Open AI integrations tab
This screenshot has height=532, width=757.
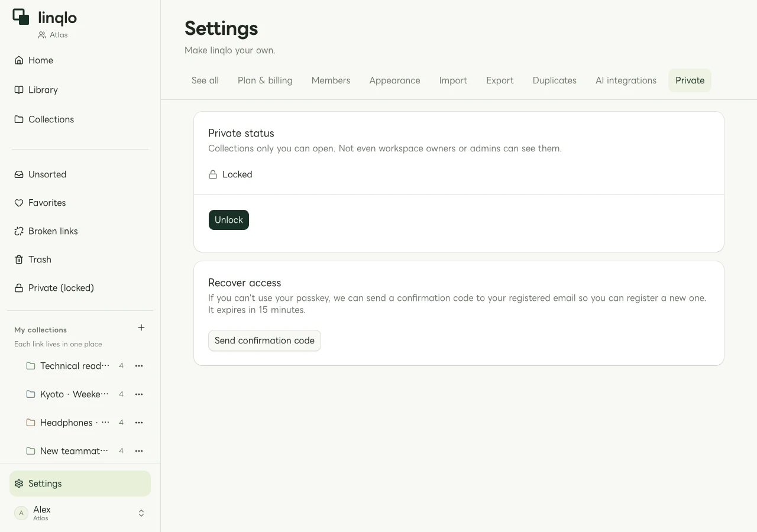[626, 80]
